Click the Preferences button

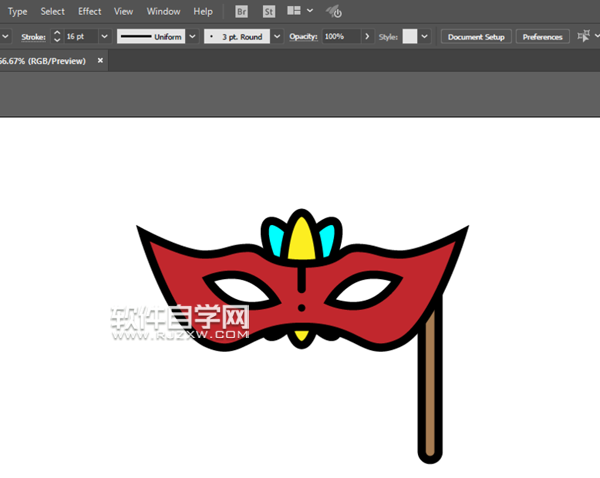coord(542,37)
